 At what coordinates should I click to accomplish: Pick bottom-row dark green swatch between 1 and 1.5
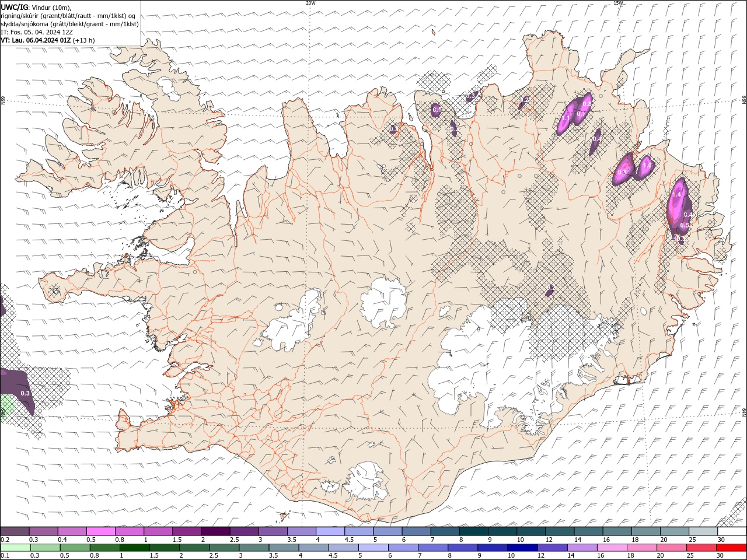(x=135, y=548)
